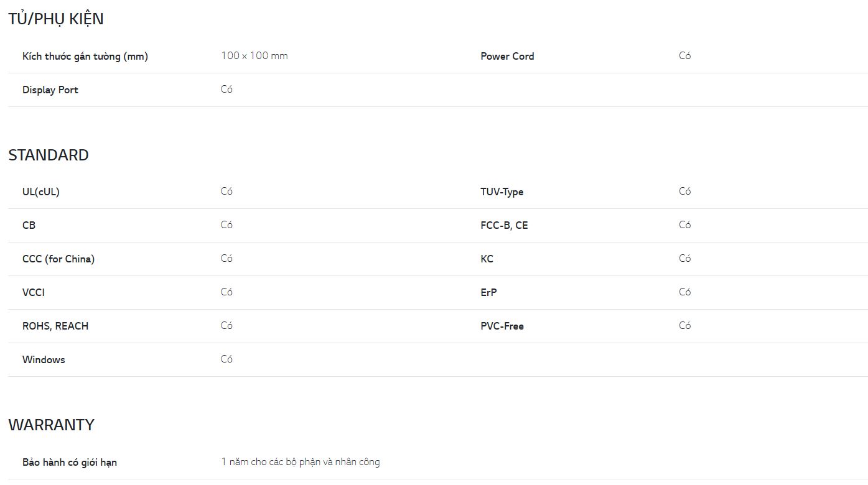Click the WARRANTY section heading
The height and width of the screenshot is (485, 868).
coord(52,425)
